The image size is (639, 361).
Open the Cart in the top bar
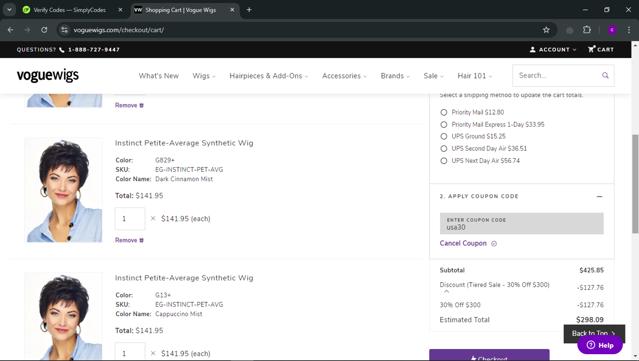point(601,50)
